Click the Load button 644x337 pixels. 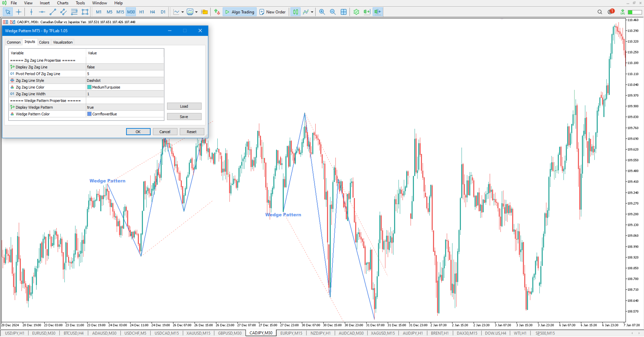(x=184, y=106)
